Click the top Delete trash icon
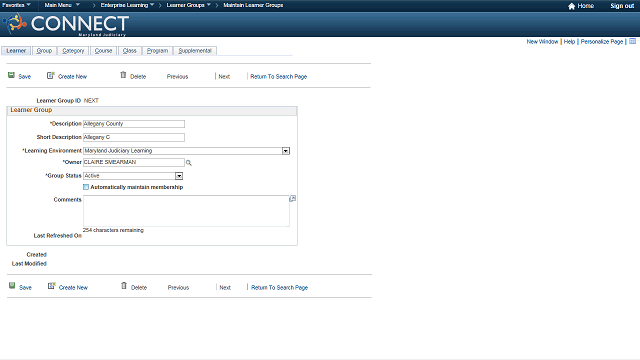640x360 pixels. coord(123,75)
